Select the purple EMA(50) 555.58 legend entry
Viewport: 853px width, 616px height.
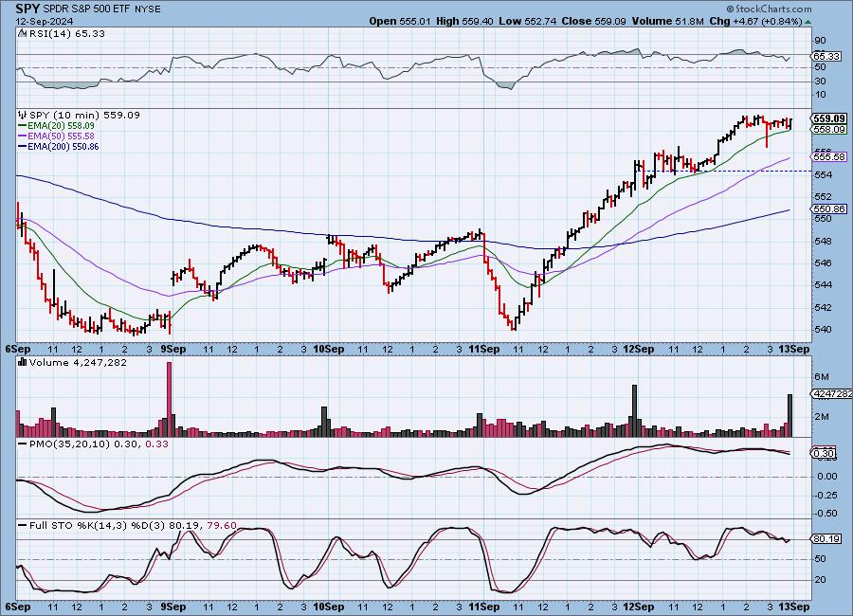56,136
